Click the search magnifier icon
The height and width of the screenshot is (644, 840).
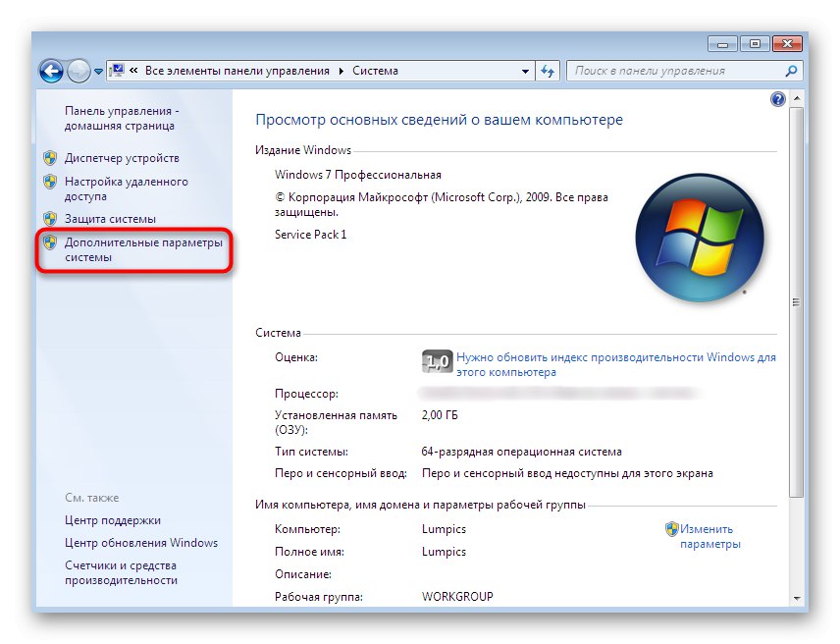click(791, 71)
